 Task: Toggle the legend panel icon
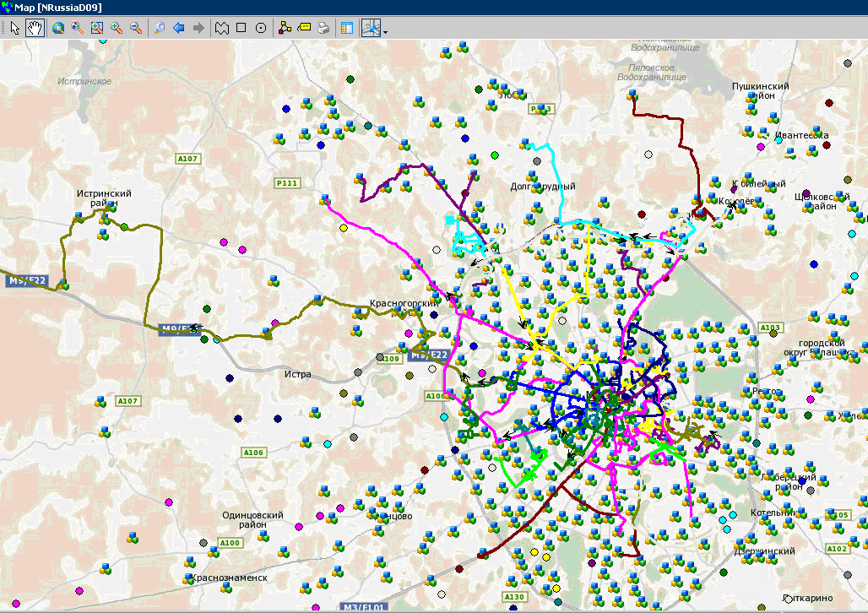347,28
